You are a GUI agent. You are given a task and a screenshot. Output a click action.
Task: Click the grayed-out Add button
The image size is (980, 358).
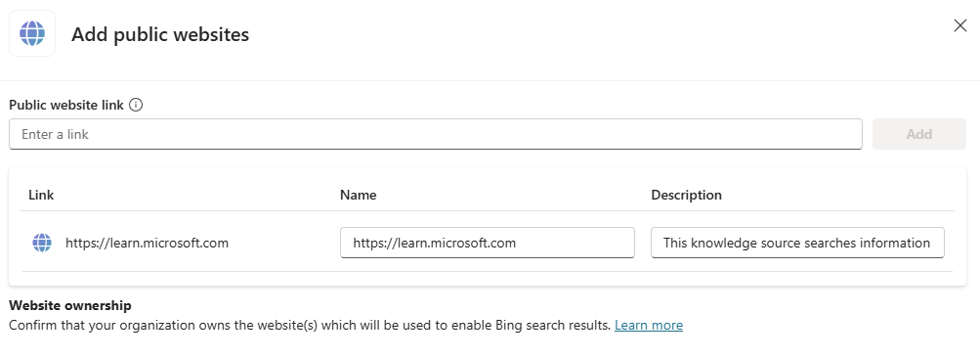918,134
